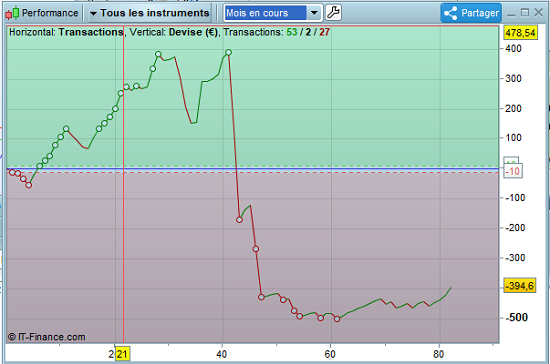This screenshot has width=550, height=364.
Task: Click the Partager share button
Action: point(471,13)
